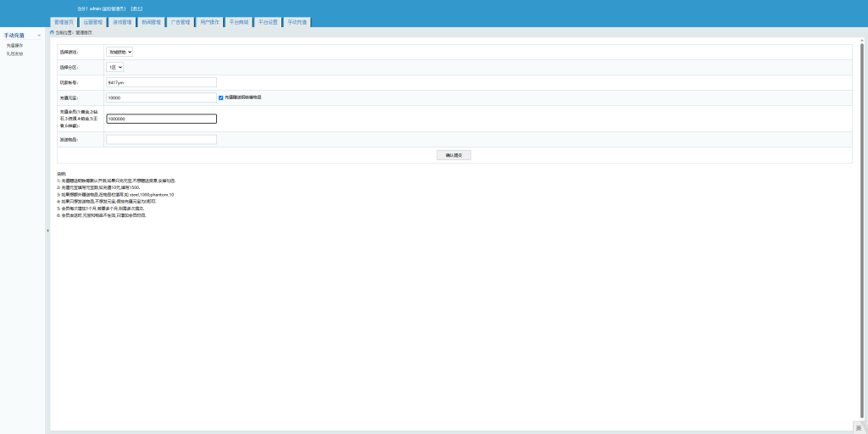Viewport: 868px width, 434px height.
Task: Open 充值操作 in the sidebar
Action: (x=14, y=46)
